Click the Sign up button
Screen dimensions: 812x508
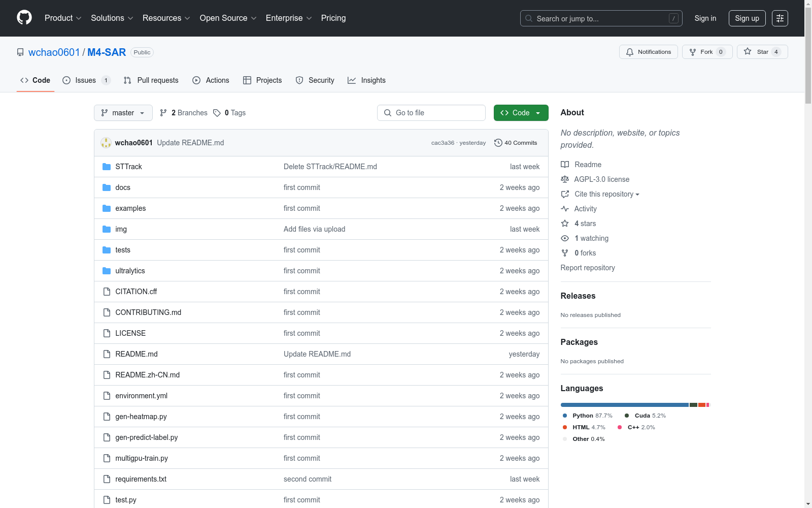pyautogui.click(x=747, y=18)
